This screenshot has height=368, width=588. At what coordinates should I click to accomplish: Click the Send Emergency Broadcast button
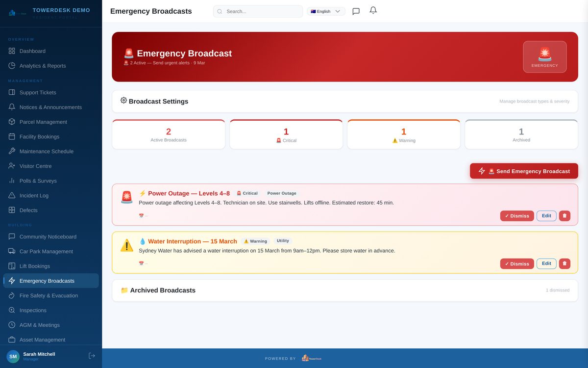pos(523,171)
